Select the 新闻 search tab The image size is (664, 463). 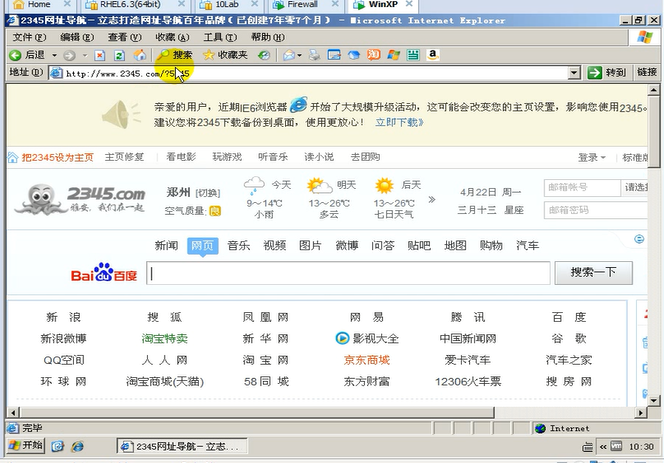pyautogui.click(x=166, y=245)
